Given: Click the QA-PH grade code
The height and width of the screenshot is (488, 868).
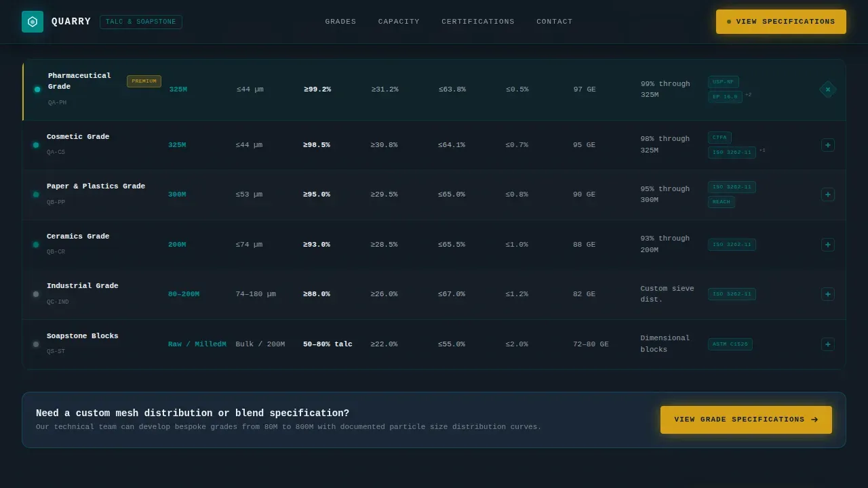Looking at the screenshot, I should click(x=57, y=103).
